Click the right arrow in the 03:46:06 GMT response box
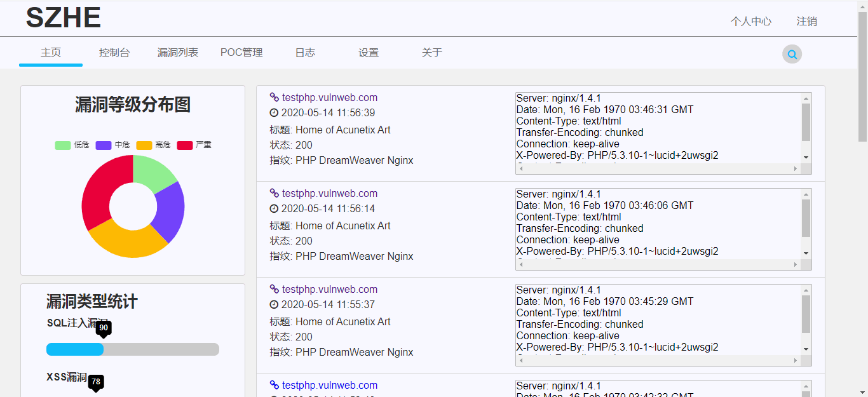Screen dimensions: 868x397 click(796, 264)
